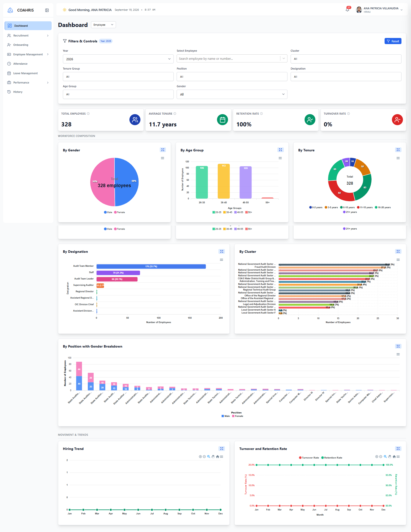The height and width of the screenshot is (532, 411).
Task: Expand By Position with Gender Breakdown fullscreen
Action: click(x=398, y=346)
